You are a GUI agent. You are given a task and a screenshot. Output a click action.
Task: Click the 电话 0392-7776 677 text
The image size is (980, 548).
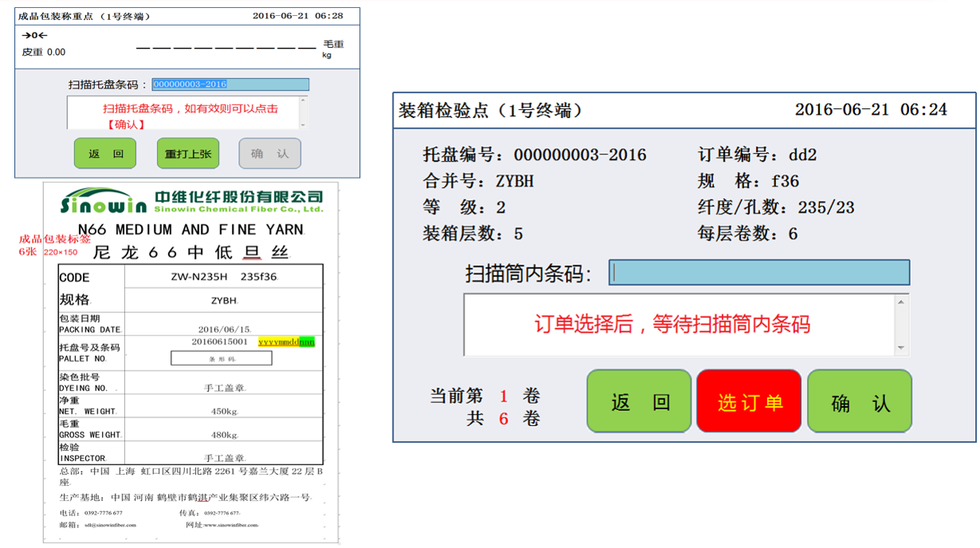91,513
